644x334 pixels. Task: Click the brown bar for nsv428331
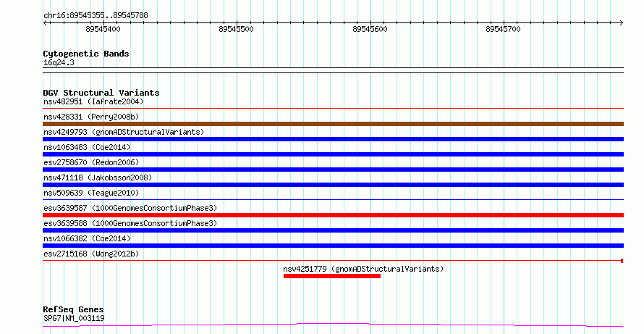tap(333, 124)
